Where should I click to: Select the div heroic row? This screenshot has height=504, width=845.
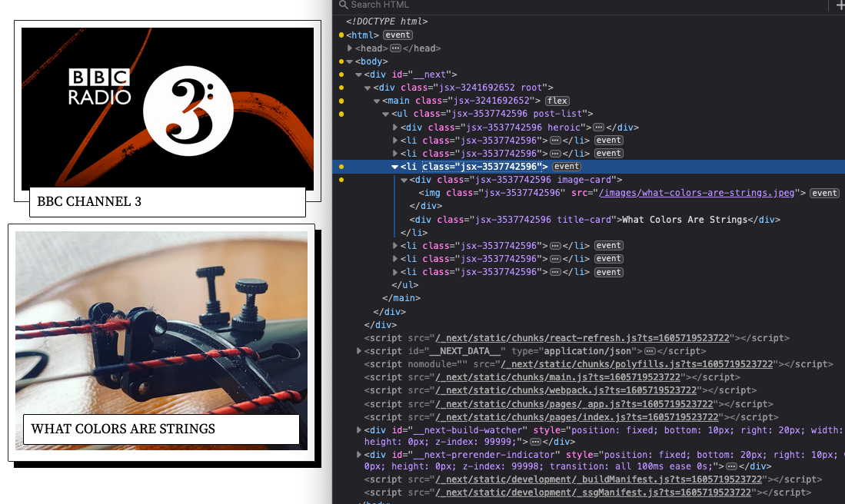520,128
